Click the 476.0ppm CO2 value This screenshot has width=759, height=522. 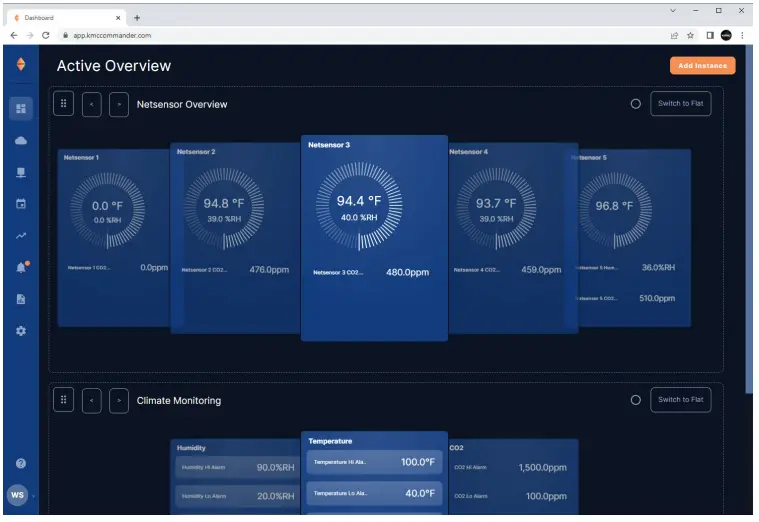pyautogui.click(x=269, y=270)
